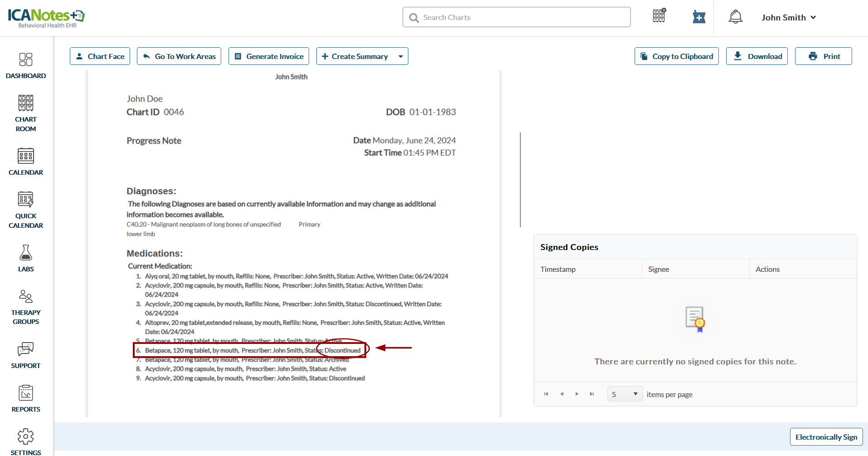The height and width of the screenshot is (456, 868).
Task: Click in the Search Charts field
Action: pos(517,17)
